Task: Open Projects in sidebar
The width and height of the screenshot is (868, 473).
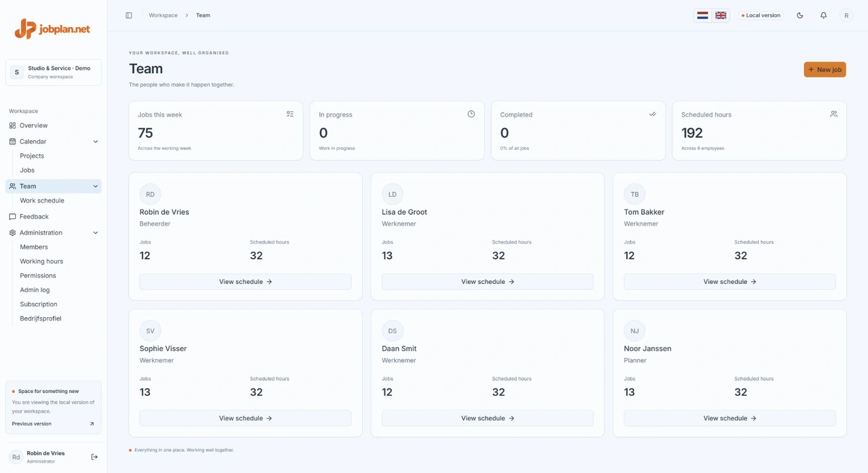Action: pos(32,156)
